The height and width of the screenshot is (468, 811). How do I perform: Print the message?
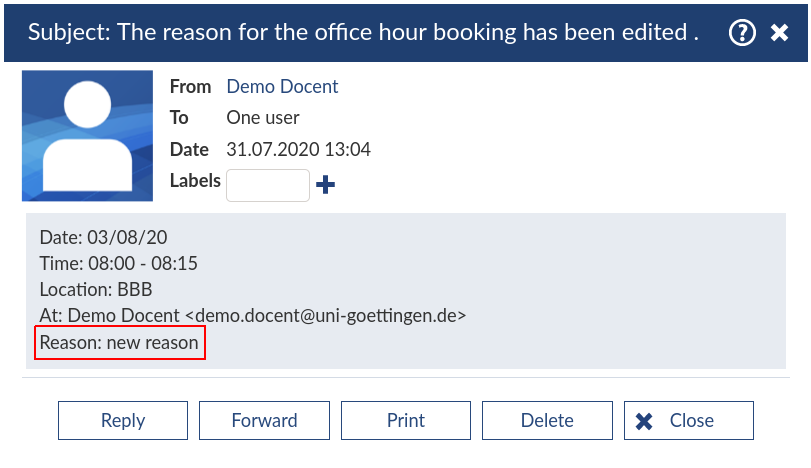point(406,420)
